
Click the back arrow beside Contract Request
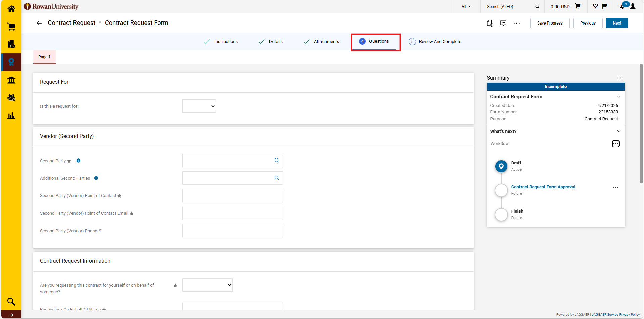(x=39, y=23)
